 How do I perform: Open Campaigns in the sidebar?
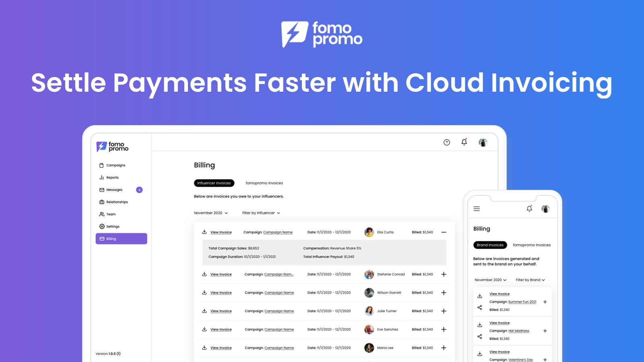click(x=112, y=165)
